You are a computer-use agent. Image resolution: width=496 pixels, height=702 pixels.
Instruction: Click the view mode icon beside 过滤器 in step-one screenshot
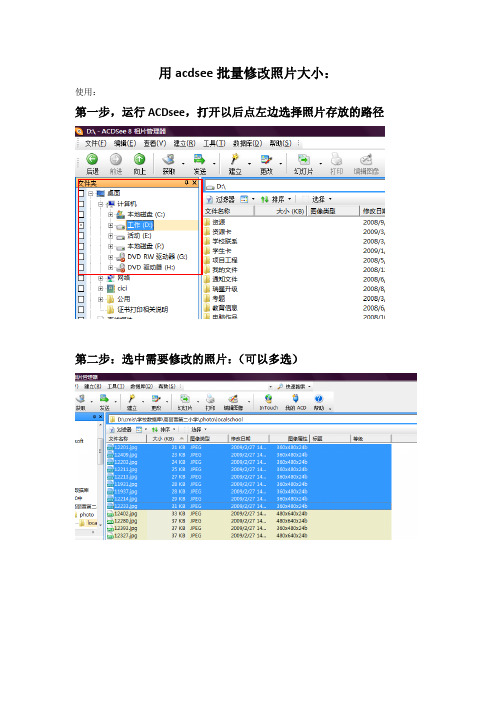click(x=244, y=199)
